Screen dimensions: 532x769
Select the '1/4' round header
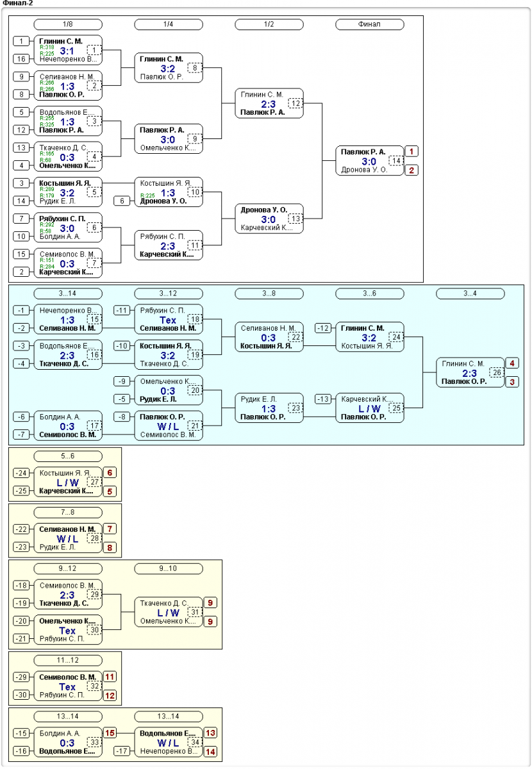click(x=169, y=24)
